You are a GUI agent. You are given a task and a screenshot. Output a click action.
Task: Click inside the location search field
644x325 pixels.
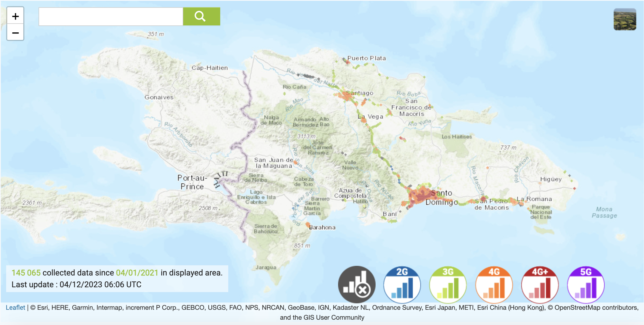[111, 17]
